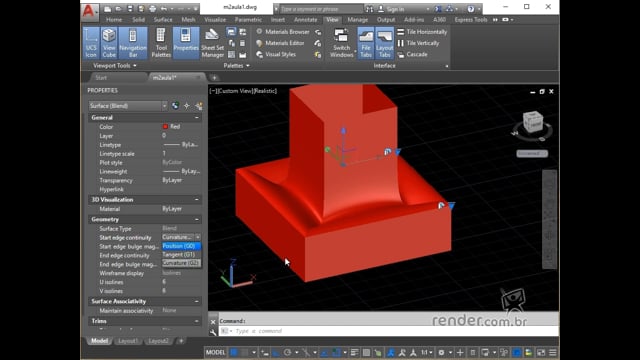
Task: Collapse the Trims section
Action: coord(197,321)
